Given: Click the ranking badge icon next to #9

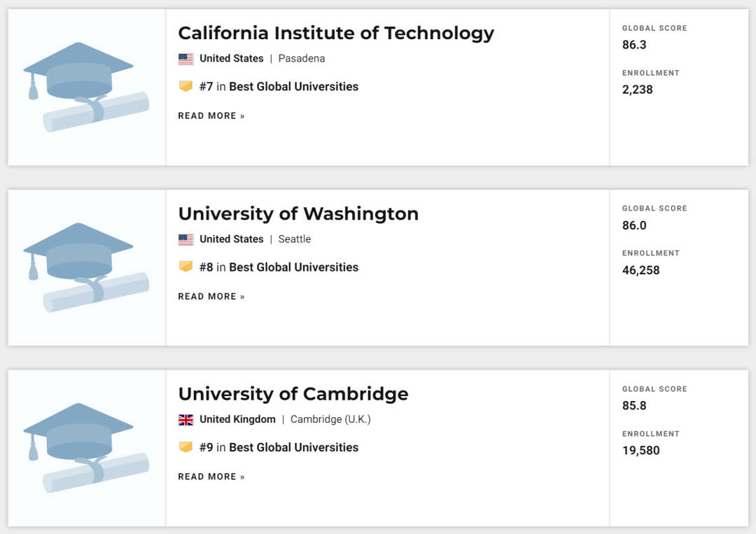Looking at the screenshot, I should click(185, 447).
